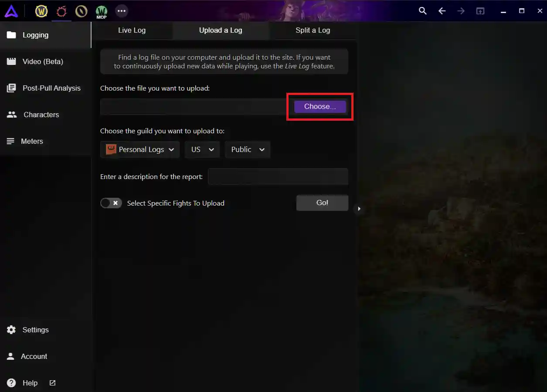Open the Personal Logs guild dropdown

[139, 149]
